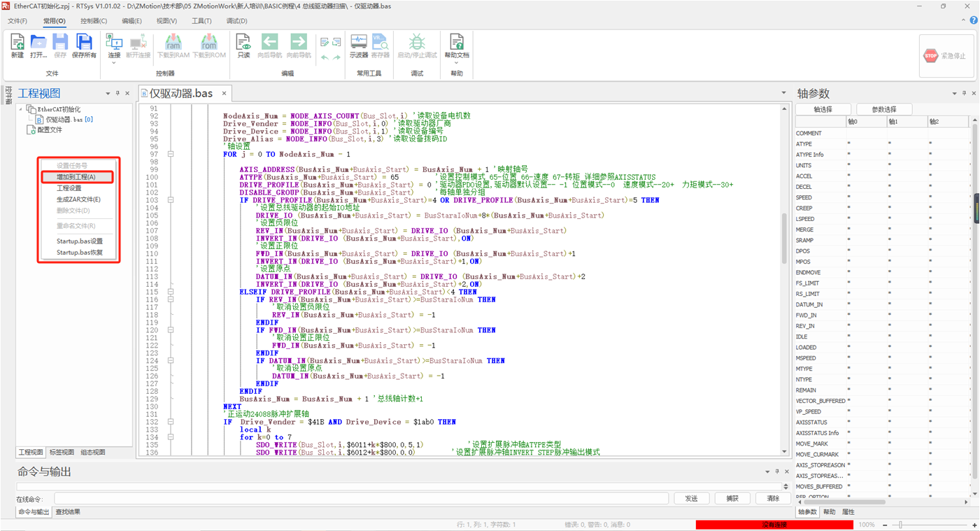This screenshot has height=531, width=980.
Task: Click the 向后导航 back arrow icon
Action: [x=269, y=43]
